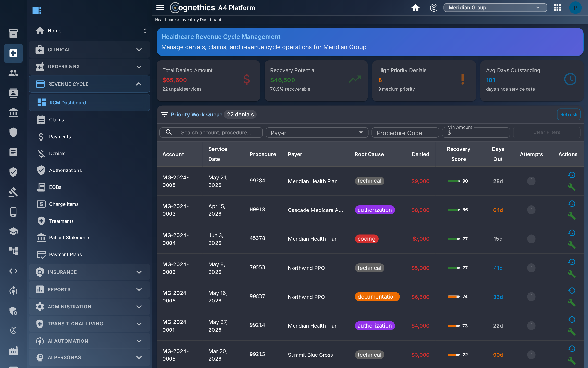Click the contact badge icon in left rail
The width and height of the screenshot is (588, 368).
click(13, 93)
